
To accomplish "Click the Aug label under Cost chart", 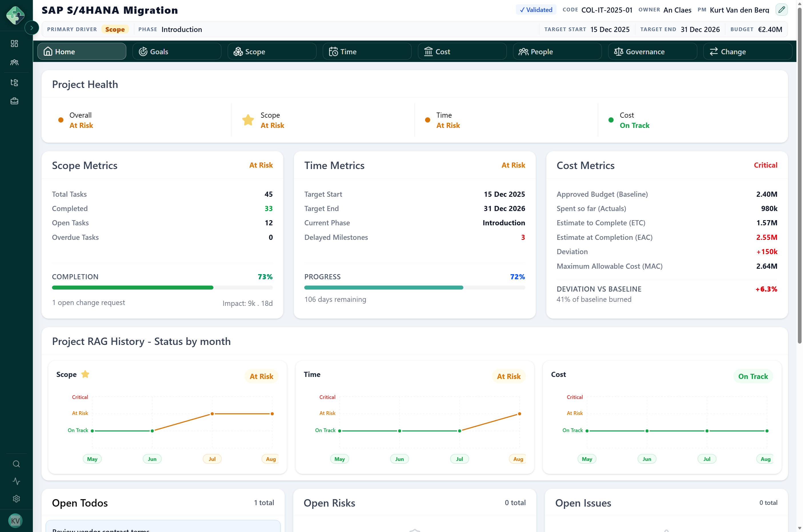I will (x=765, y=459).
